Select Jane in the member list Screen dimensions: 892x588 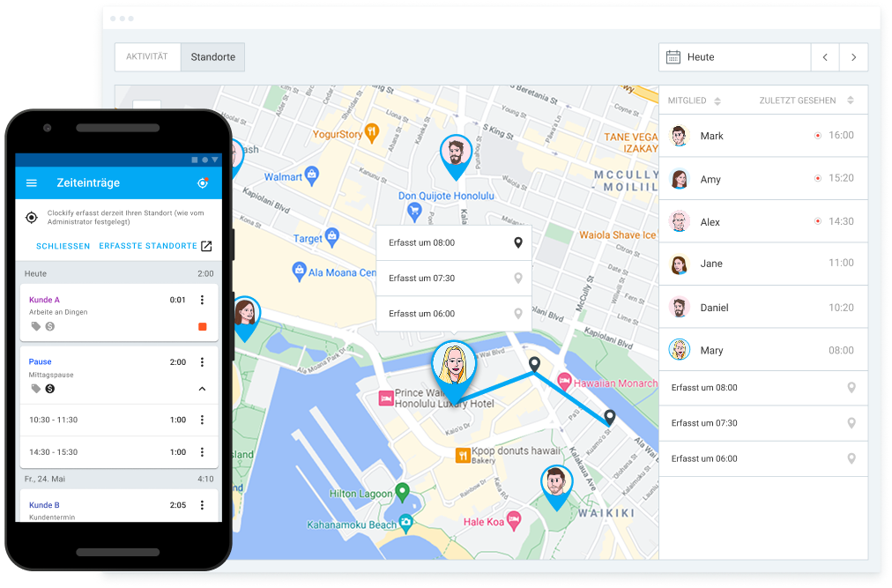click(763, 264)
